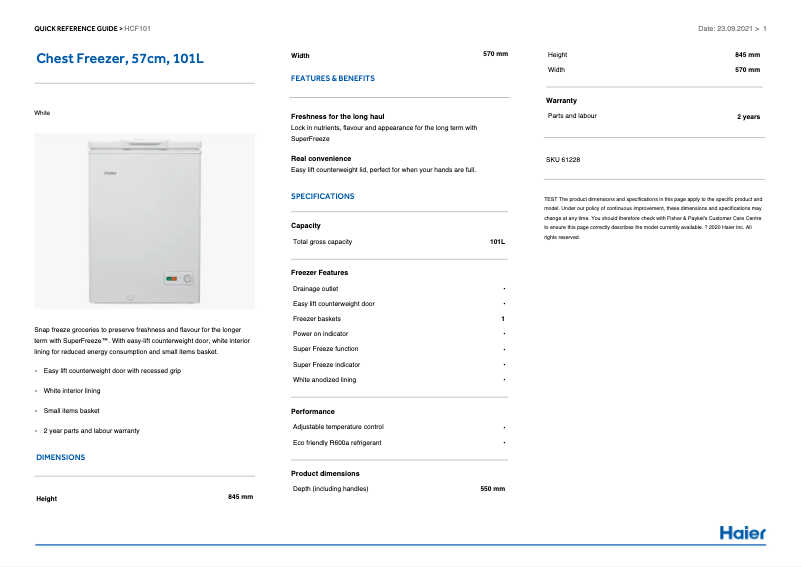Image resolution: width=802 pixels, height=567 pixels.
Task: Click the chest freezer product image
Action: point(144,221)
